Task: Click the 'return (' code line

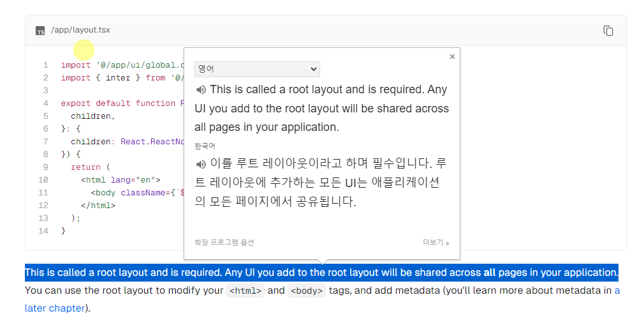Action: [x=91, y=167]
